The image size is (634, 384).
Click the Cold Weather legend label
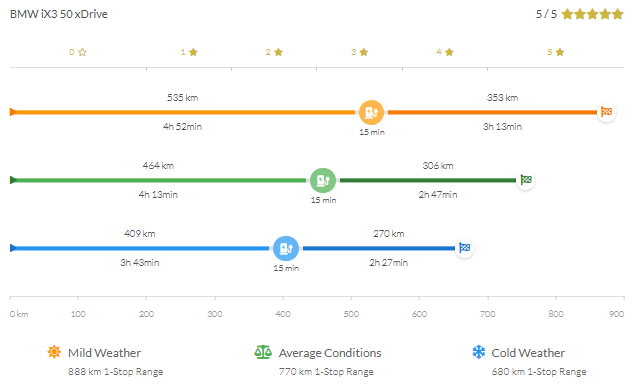[528, 353]
